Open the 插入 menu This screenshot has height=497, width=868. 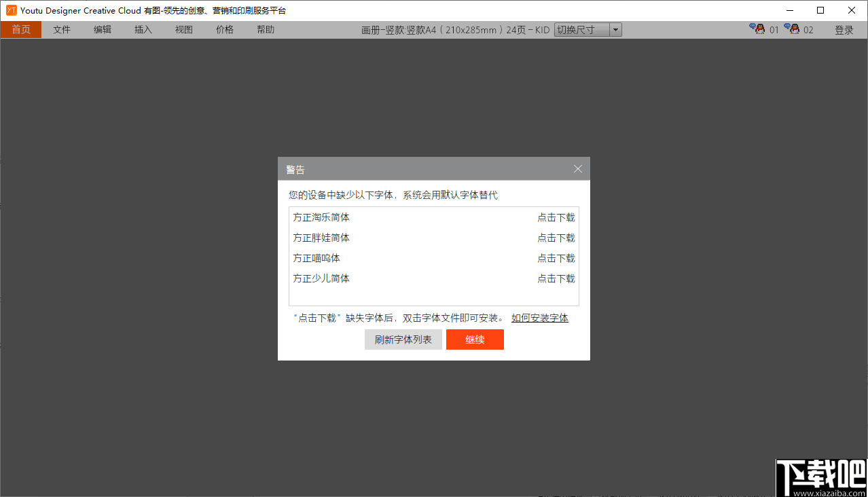[143, 29]
